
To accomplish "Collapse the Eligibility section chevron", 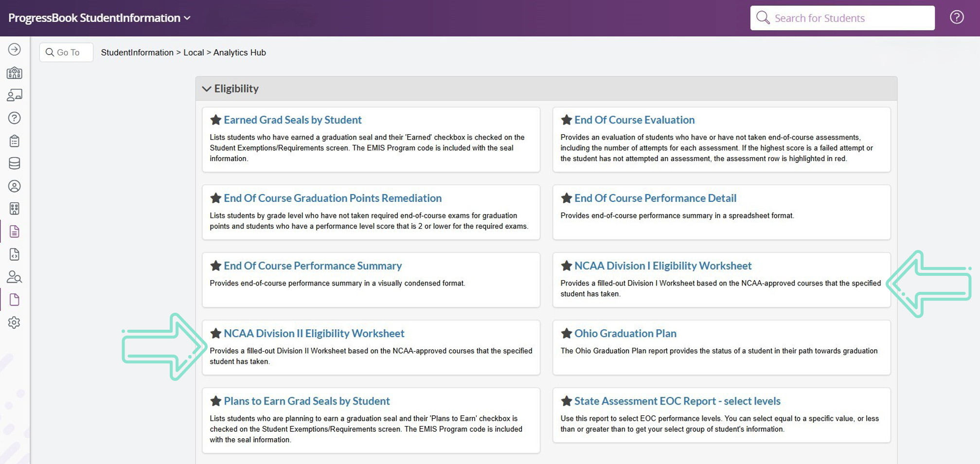I will [207, 89].
